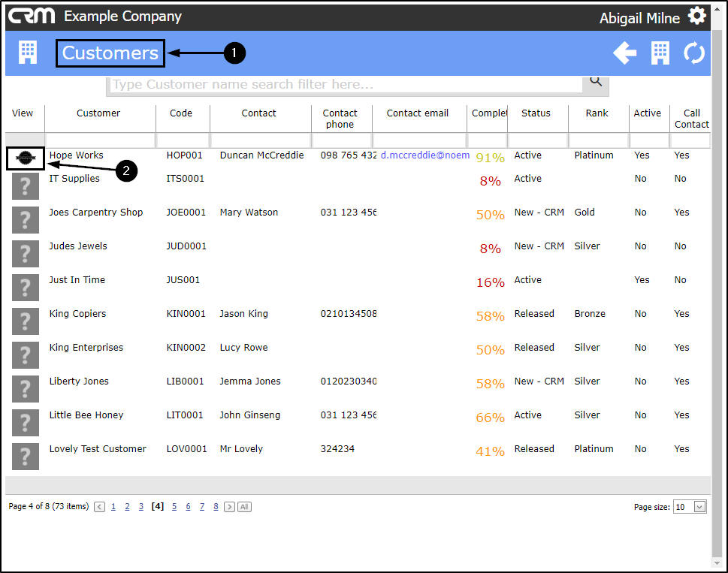Click the next page arrow button
The height and width of the screenshot is (573, 728).
click(230, 507)
